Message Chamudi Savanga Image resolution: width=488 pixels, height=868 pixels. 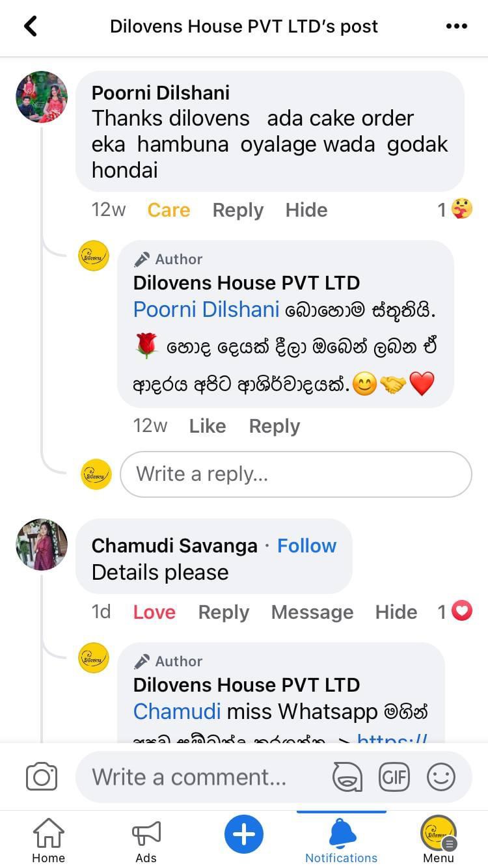coord(312,612)
